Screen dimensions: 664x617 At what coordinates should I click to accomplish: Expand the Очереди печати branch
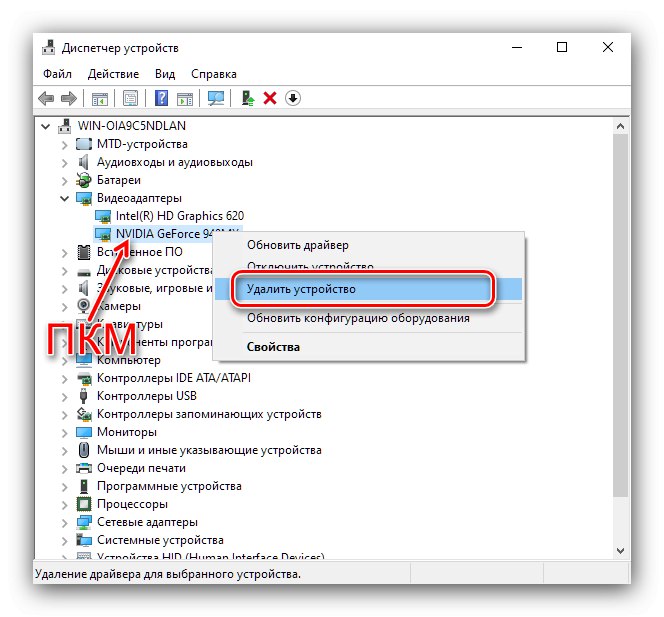[64, 469]
